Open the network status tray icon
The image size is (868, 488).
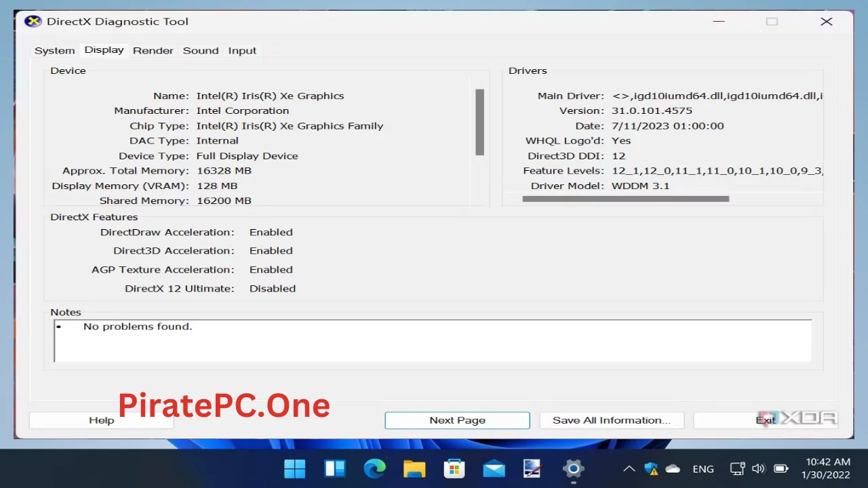point(737,468)
